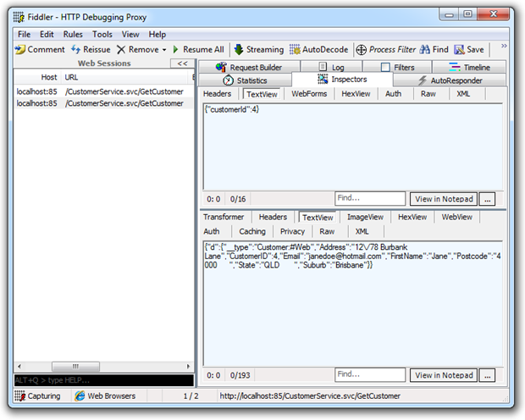The width and height of the screenshot is (525, 420).
Task: Click the QuickExec command box
Action: 104,380
